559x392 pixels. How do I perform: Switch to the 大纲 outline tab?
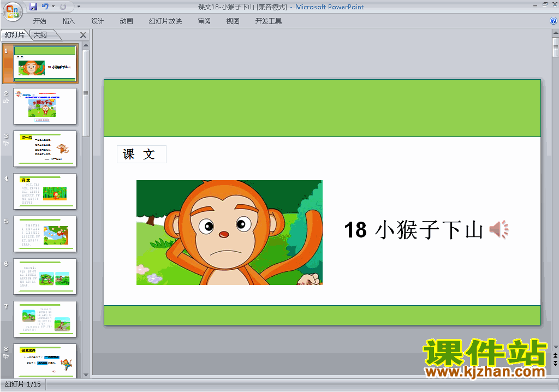pyautogui.click(x=40, y=34)
